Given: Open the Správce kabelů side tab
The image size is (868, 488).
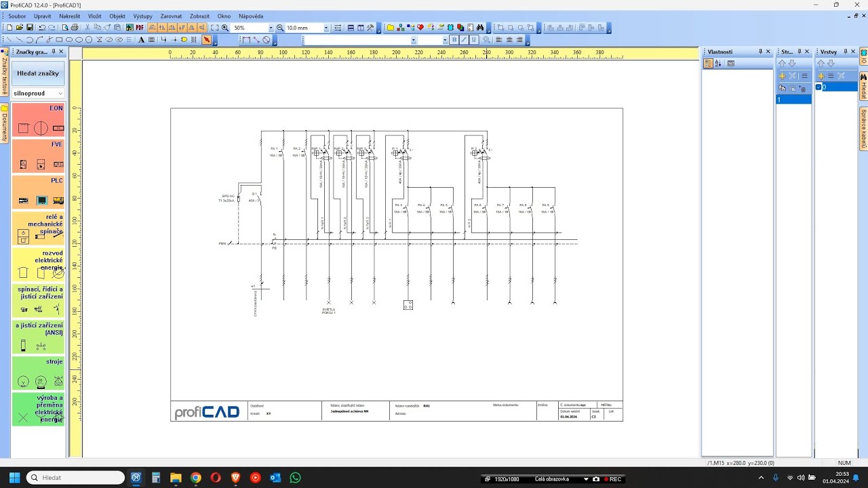Looking at the screenshot, I should click(864, 128).
